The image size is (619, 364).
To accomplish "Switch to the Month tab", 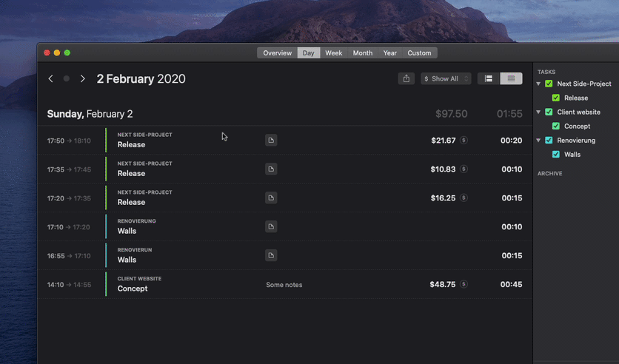I will [x=362, y=53].
